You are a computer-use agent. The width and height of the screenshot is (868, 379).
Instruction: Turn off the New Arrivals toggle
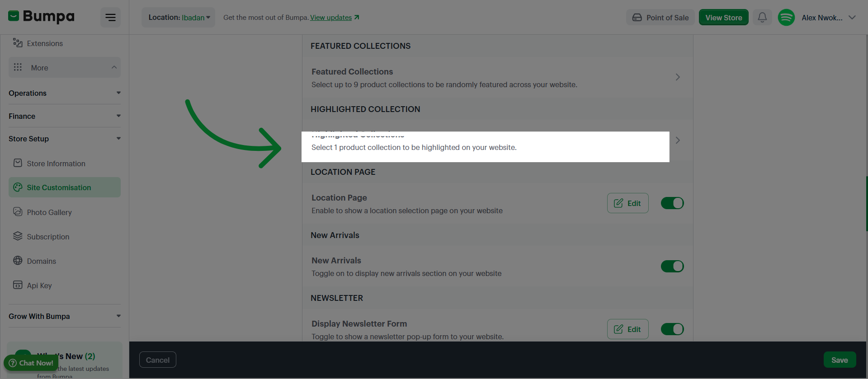672,267
